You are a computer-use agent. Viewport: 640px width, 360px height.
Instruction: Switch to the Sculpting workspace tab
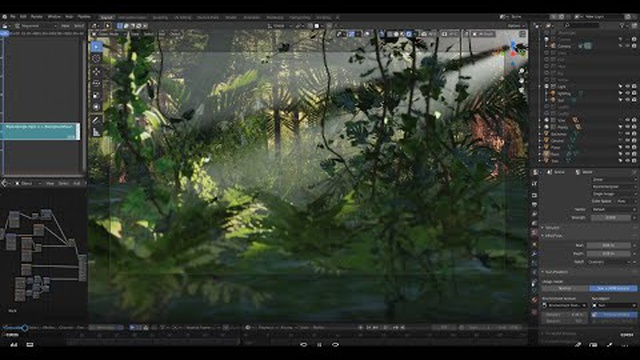point(160,18)
